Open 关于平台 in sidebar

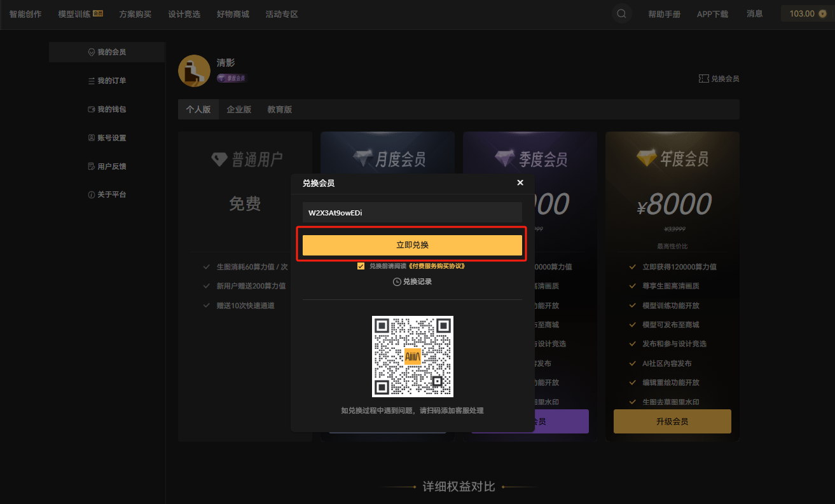point(107,194)
